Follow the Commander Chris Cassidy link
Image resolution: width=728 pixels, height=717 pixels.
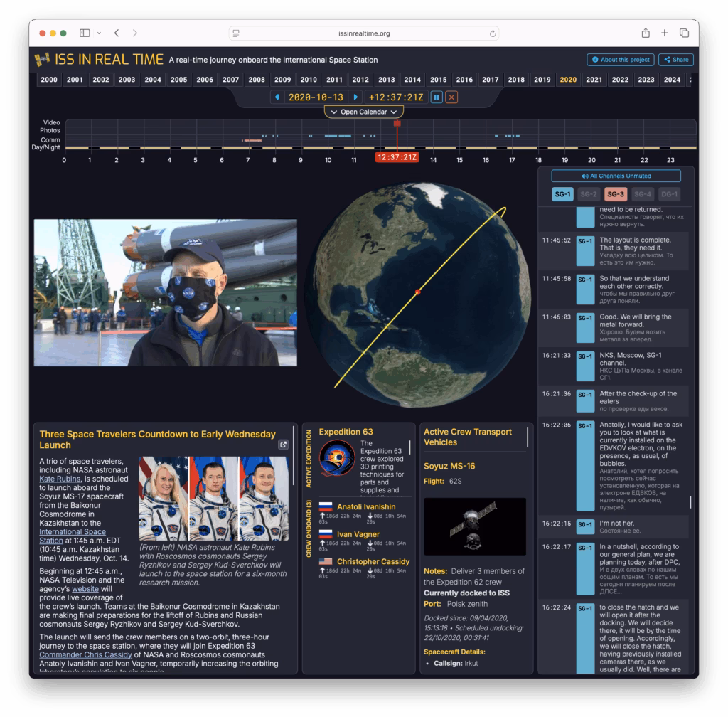[x=85, y=654]
